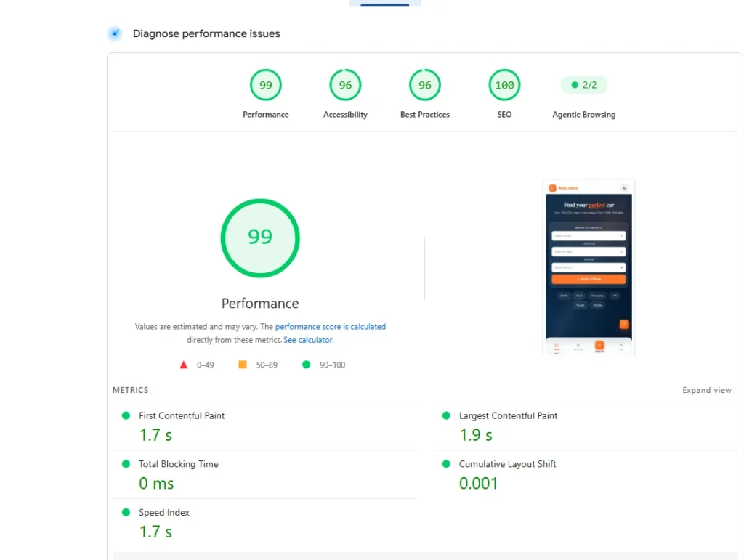Click the Diagnose performance issues heading
Screen dimensions: 744x560
tap(206, 33)
